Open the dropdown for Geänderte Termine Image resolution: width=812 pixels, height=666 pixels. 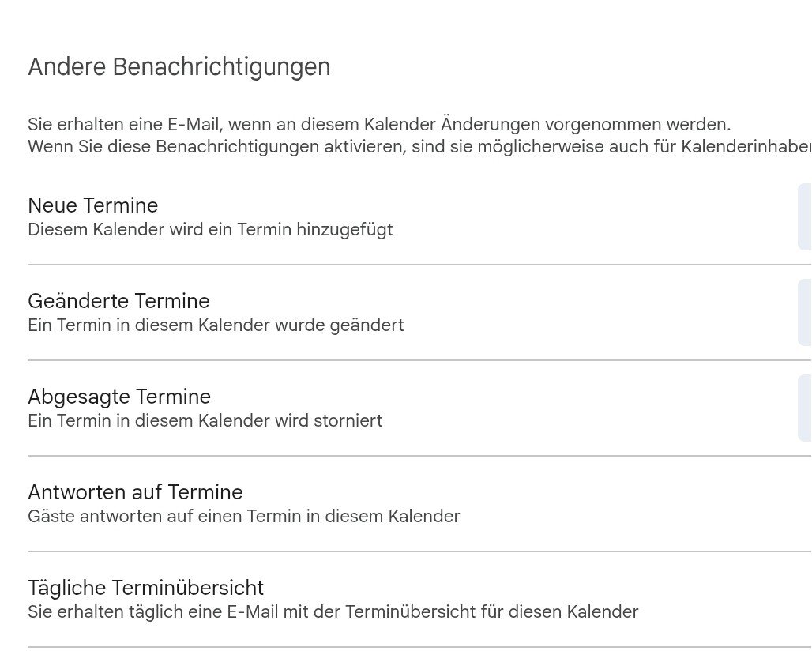coord(804,313)
